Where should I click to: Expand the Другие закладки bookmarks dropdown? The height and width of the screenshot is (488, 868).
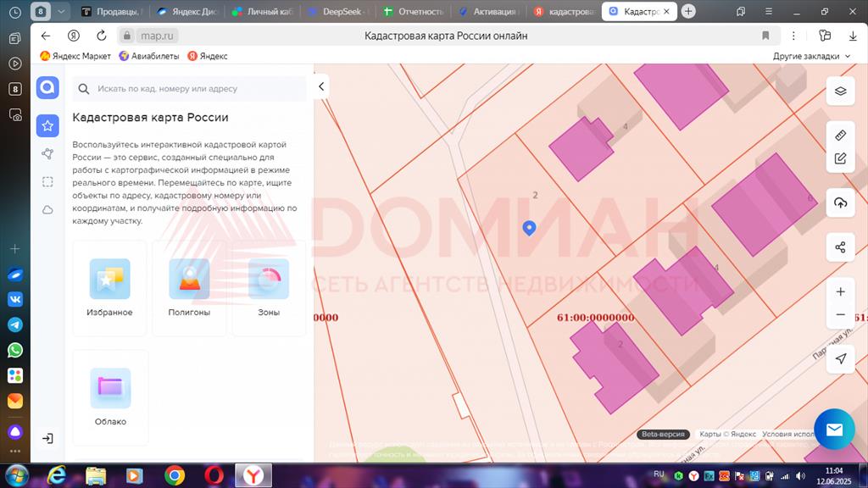[811, 56]
